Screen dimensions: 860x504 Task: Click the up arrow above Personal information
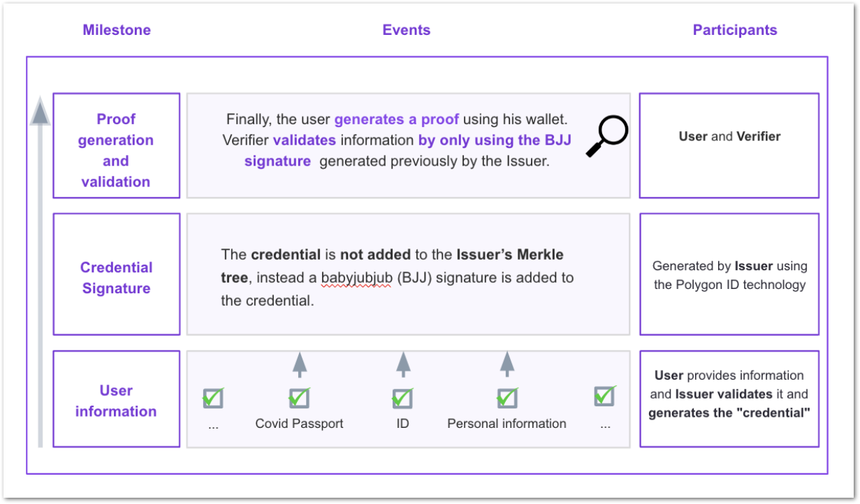tap(507, 364)
